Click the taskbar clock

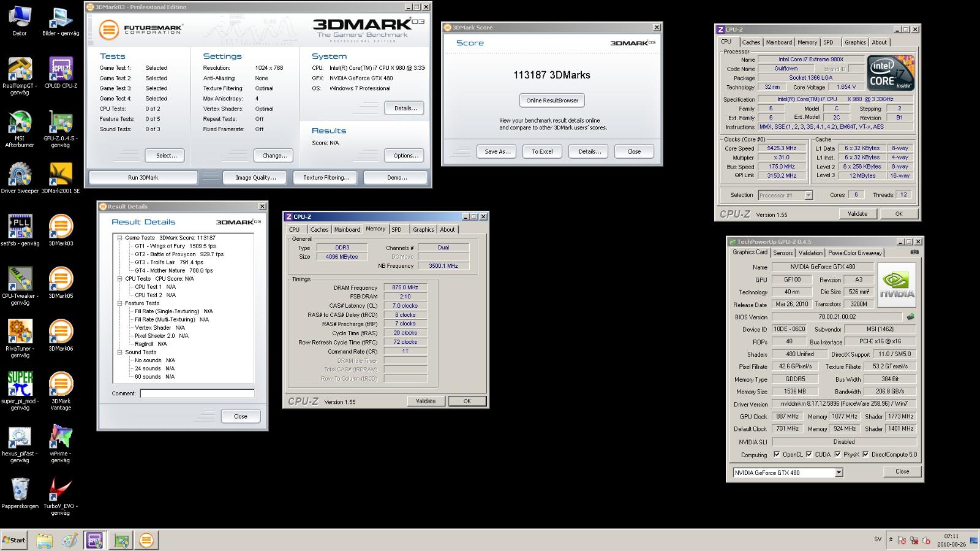click(951, 540)
